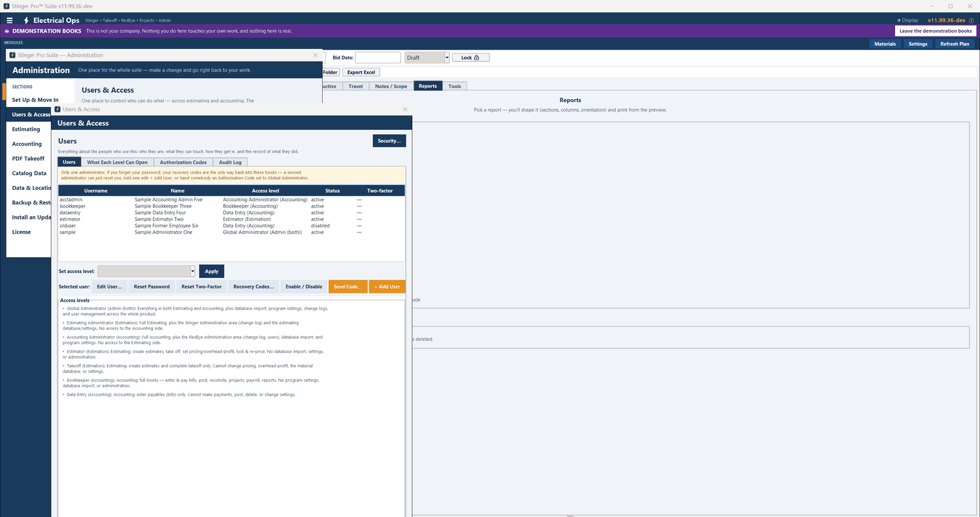
Task: Close the Users & Access dialog window
Action: pyautogui.click(x=405, y=109)
